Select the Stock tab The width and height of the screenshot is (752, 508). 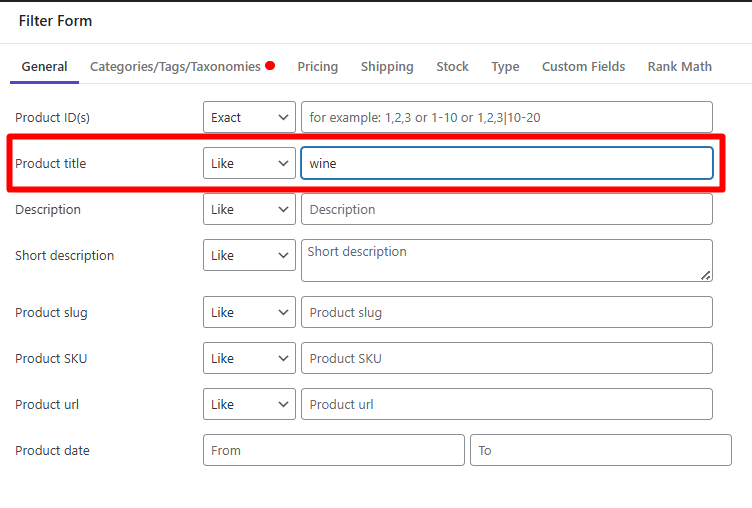pos(452,67)
